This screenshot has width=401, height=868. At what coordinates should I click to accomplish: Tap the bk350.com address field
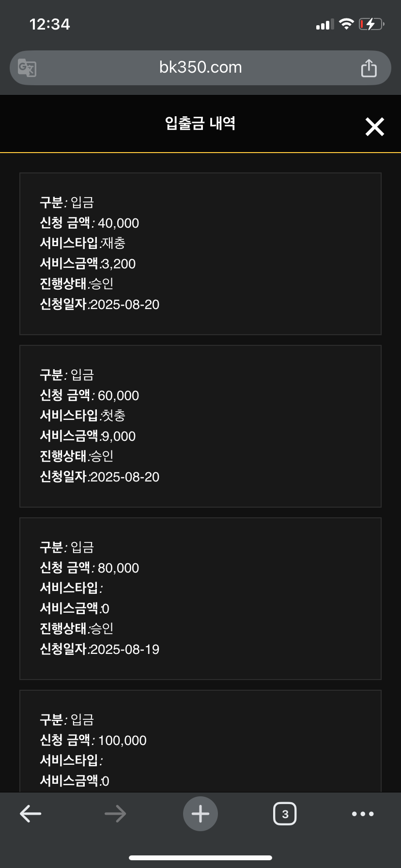[200, 68]
